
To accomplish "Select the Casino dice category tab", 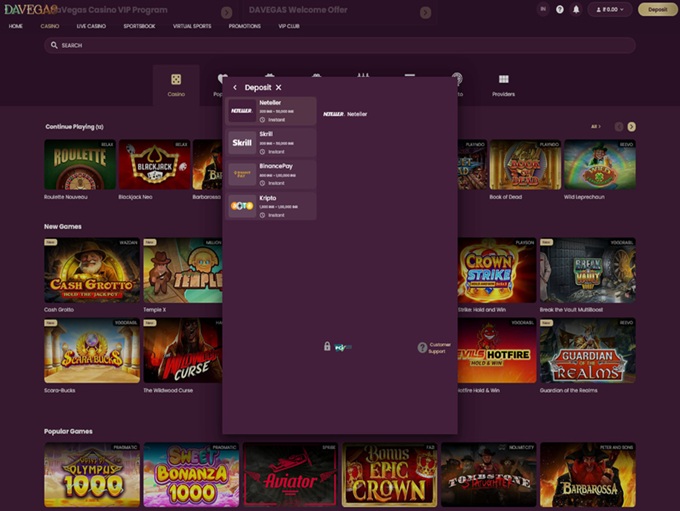I will click(x=176, y=84).
